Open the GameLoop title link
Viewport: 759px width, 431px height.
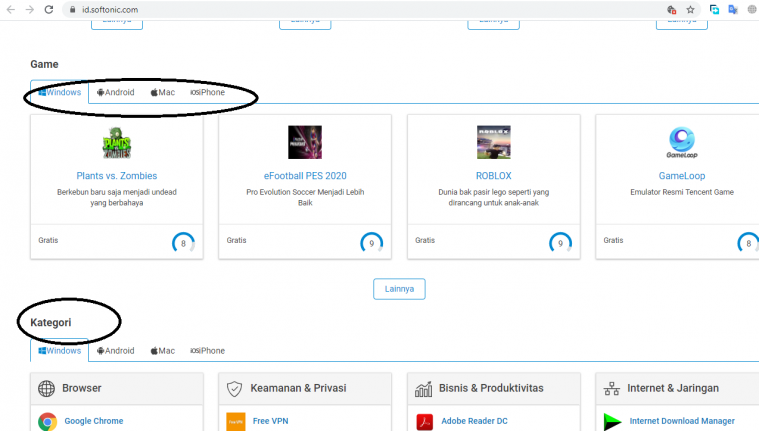pos(682,176)
